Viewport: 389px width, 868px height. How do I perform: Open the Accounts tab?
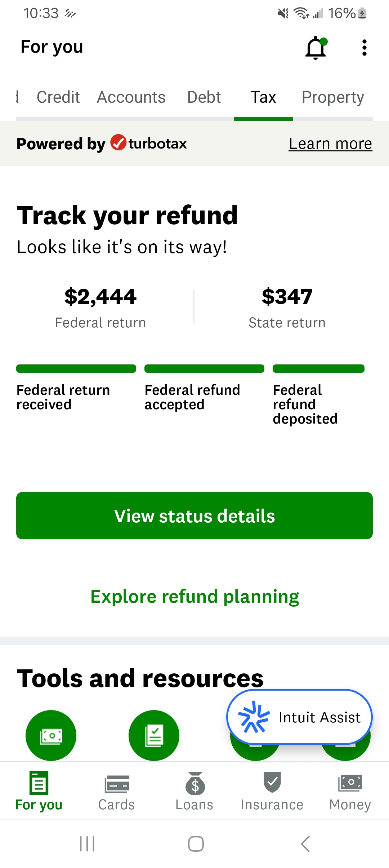coord(131,97)
